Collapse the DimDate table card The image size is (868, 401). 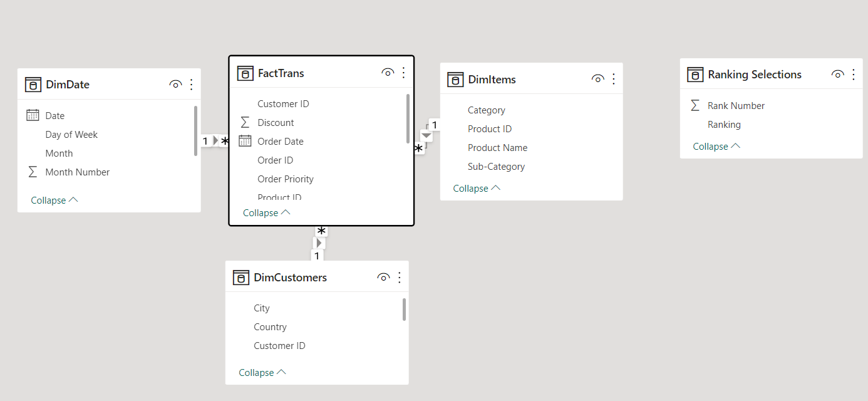point(54,200)
